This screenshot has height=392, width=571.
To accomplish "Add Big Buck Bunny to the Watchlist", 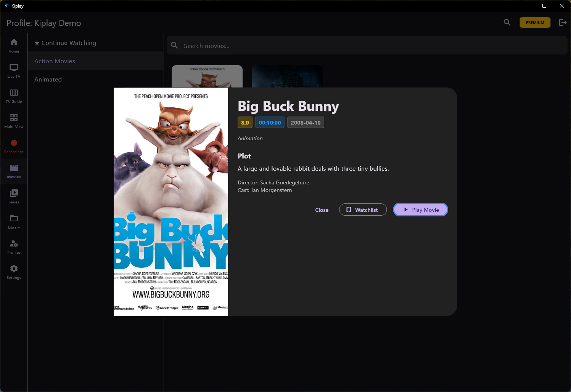I will (363, 210).
